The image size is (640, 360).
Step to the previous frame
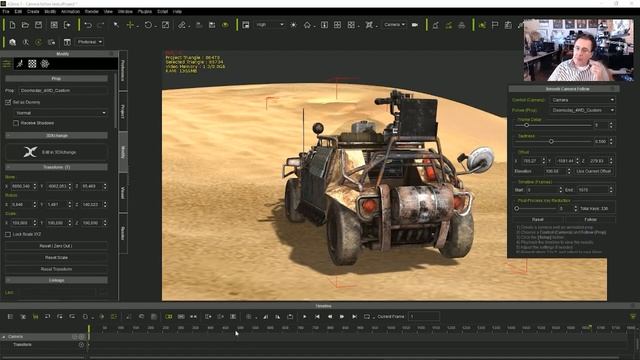(x=330, y=317)
